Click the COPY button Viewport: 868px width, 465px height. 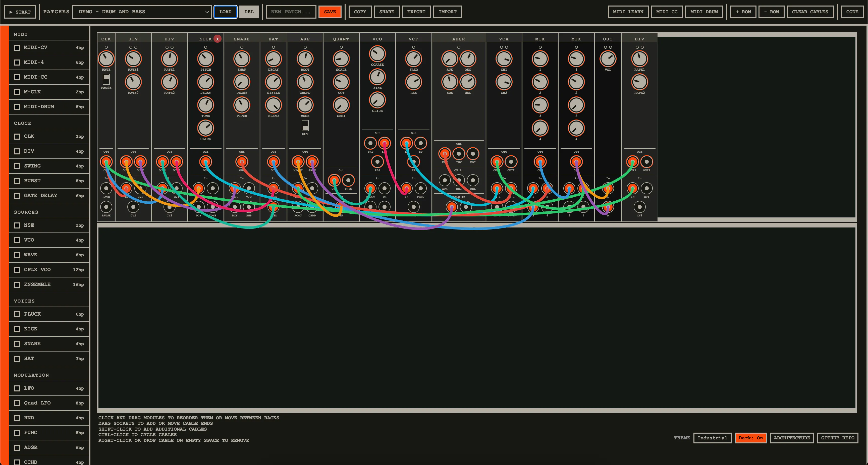click(x=360, y=12)
